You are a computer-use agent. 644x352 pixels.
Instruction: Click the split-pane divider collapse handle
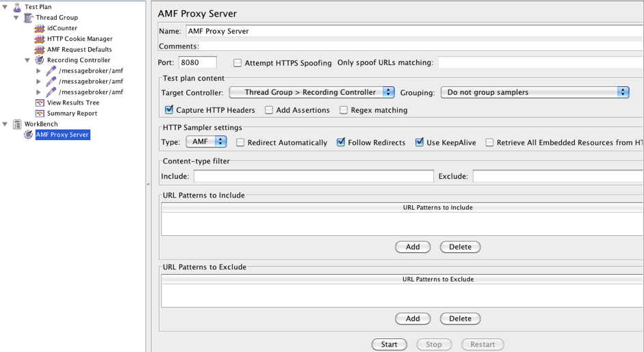149,185
